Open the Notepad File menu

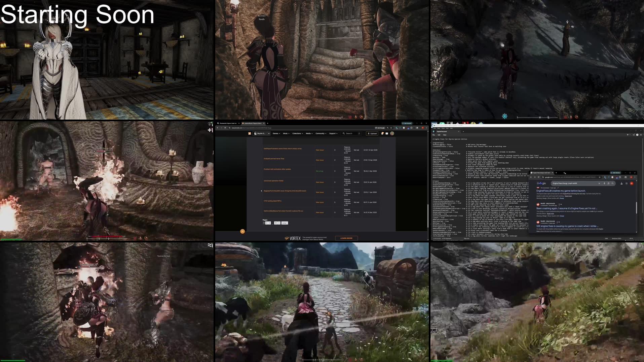[x=433, y=135]
